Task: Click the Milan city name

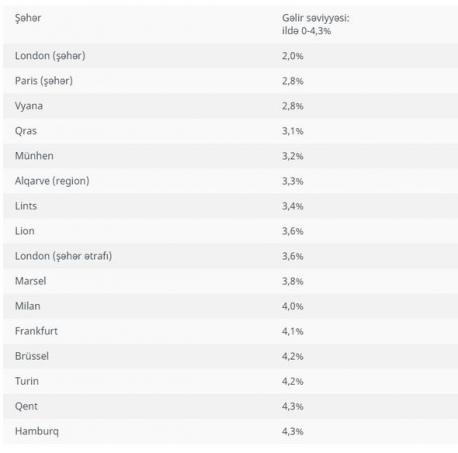Action: (28, 306)
